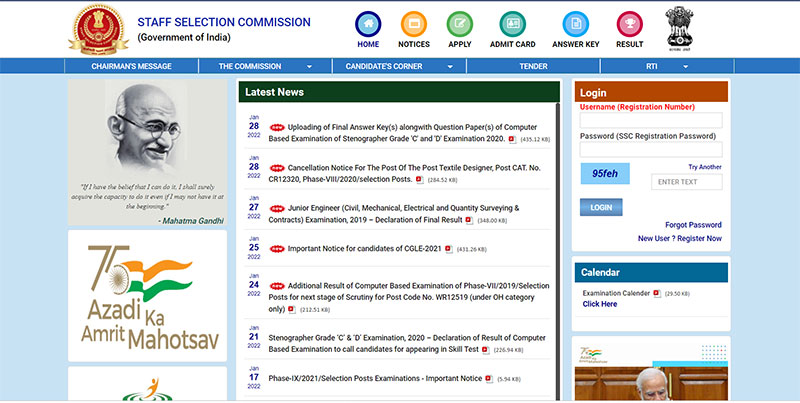Open Prime Minister photo banner in sidebar
Screen dimensions: 800x403
651,371
